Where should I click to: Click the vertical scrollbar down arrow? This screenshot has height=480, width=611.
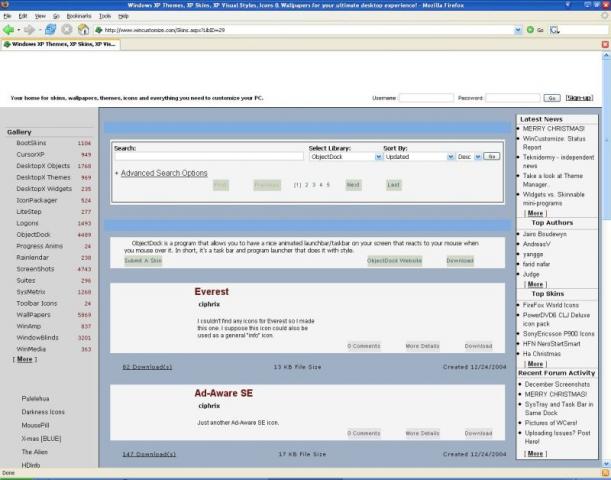click(606, 463)
